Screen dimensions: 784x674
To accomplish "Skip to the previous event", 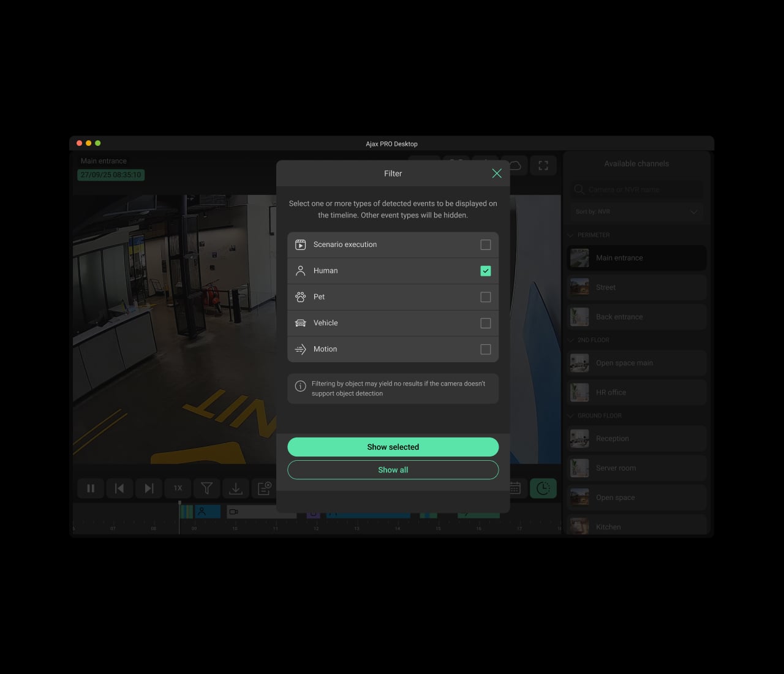I will tap(119, 488).
